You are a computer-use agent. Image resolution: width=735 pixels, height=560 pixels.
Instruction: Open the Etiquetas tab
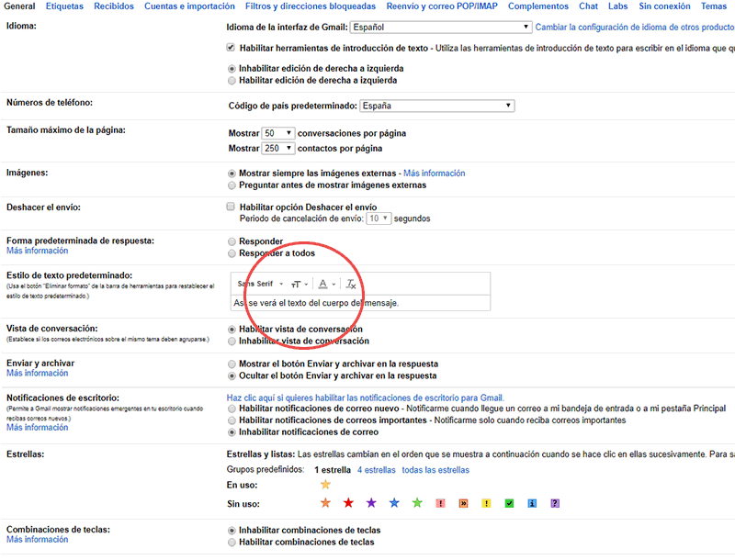pyautogui.click(x=64, y=6)
